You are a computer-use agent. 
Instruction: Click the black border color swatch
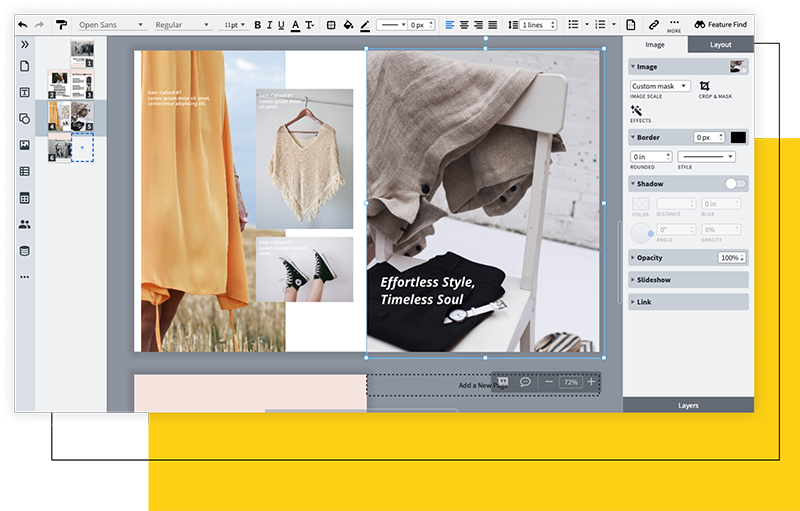738,137
